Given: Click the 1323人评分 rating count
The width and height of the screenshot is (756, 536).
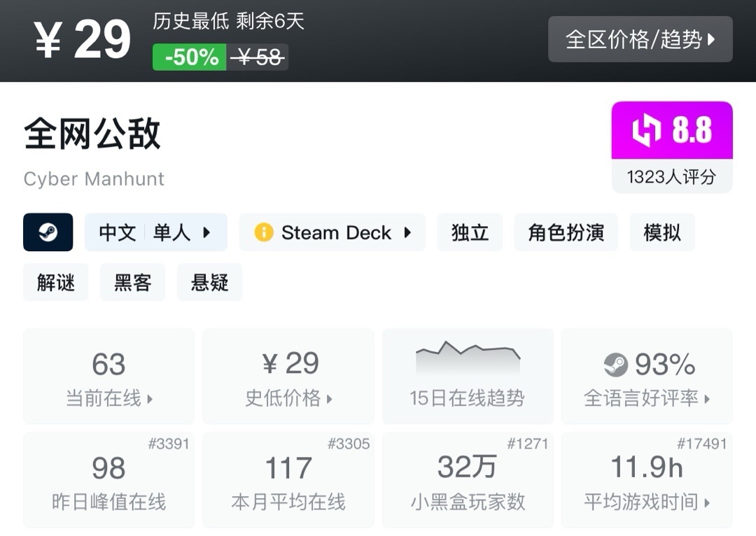Looking at the screenshot, I should click(671, 177).
